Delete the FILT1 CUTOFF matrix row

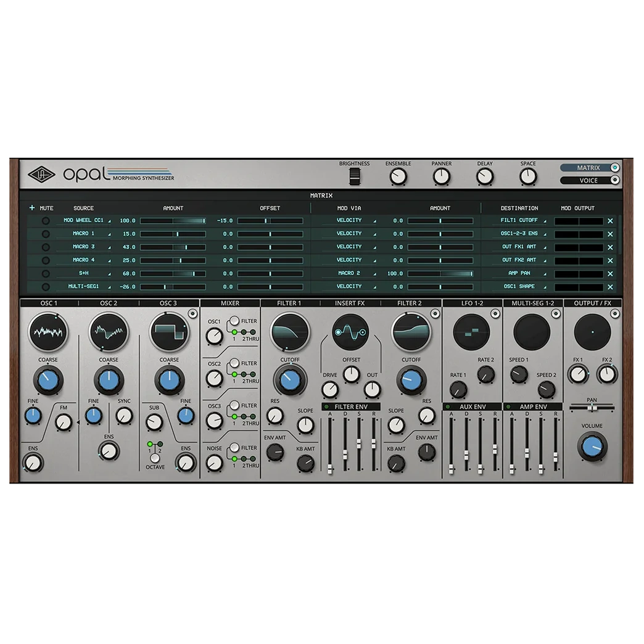pos(610,221)
